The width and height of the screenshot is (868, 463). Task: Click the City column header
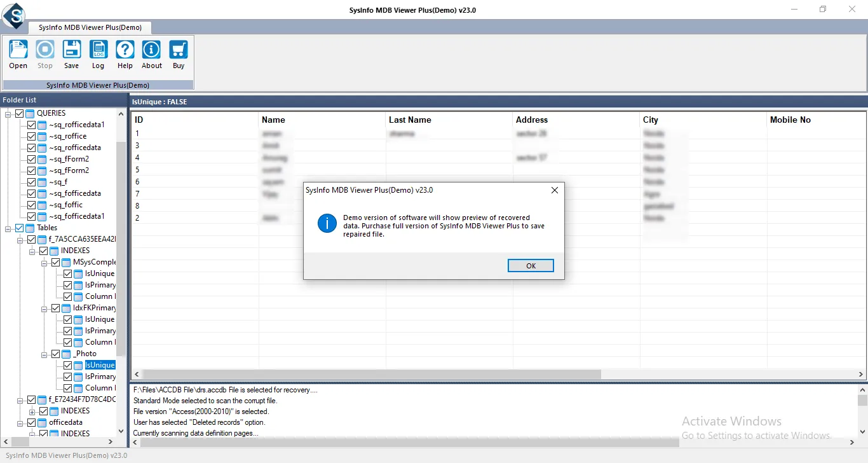703,120
